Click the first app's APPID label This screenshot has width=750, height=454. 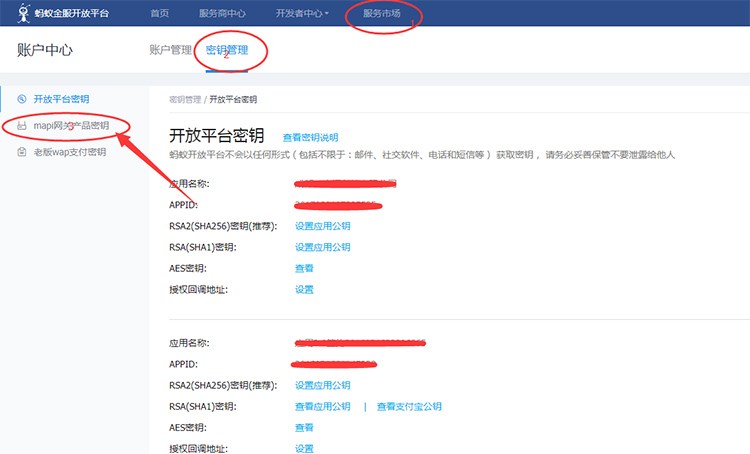(183, 205)
